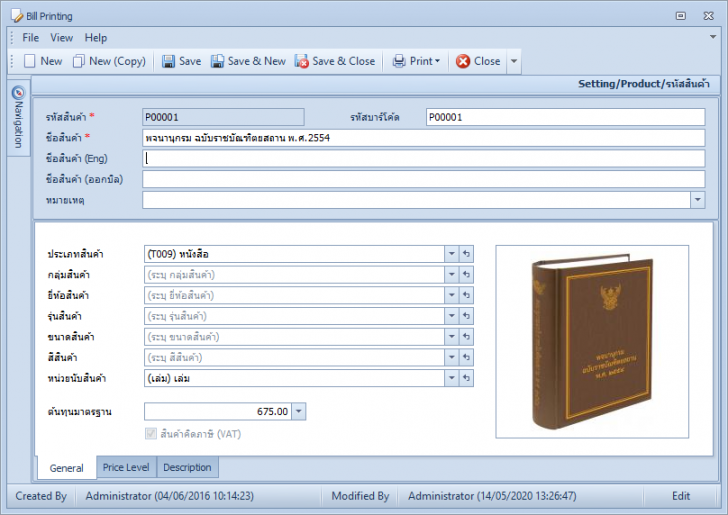
Task: Click the Close button label
Action: (x=487, y=61)
